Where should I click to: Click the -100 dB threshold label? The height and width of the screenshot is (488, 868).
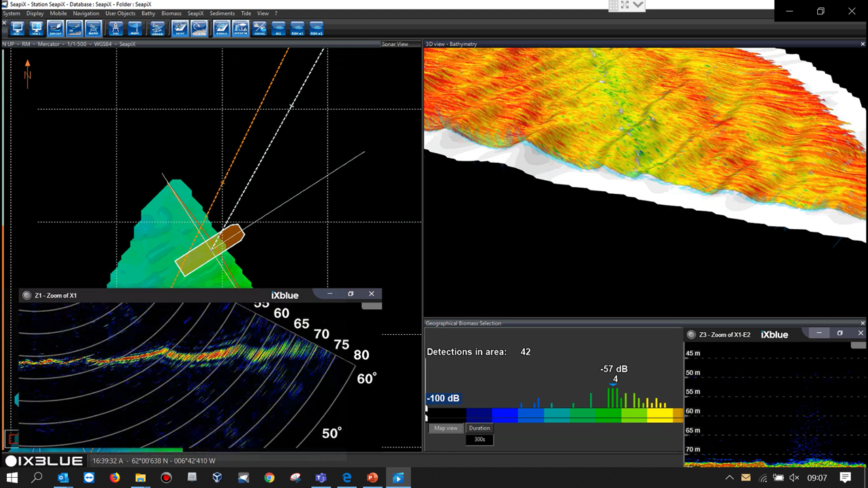point(443,399)
